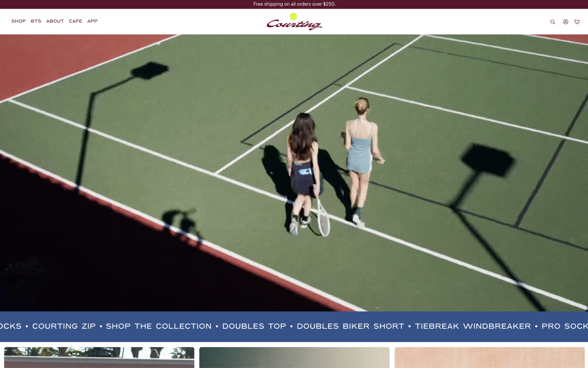Click PRO SOCKS at marquee right edge
Image resolution: width=588 pixels, height=368 pixels.
click(x=564, y=326)
